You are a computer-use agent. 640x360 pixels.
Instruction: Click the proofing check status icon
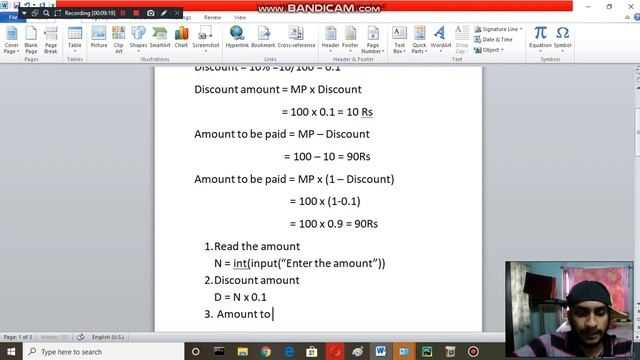coord(80,337)
